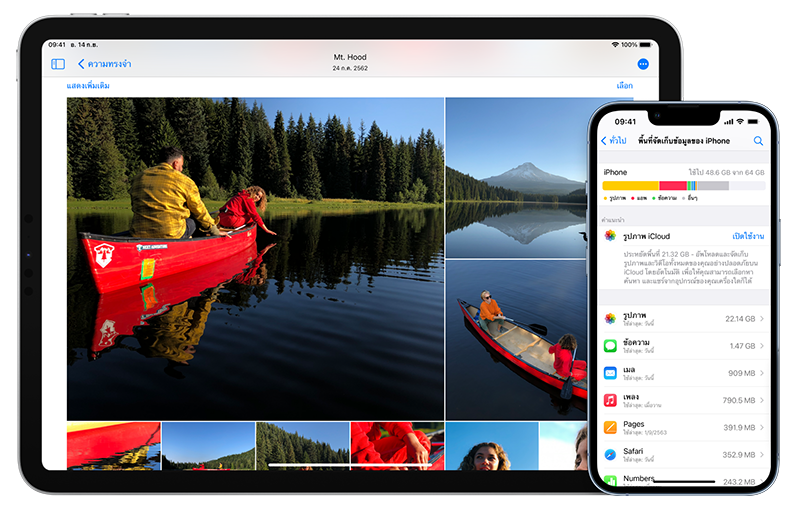
Task: Tap the gray Other segment of the storage bar
Action: tap(713, 186)
